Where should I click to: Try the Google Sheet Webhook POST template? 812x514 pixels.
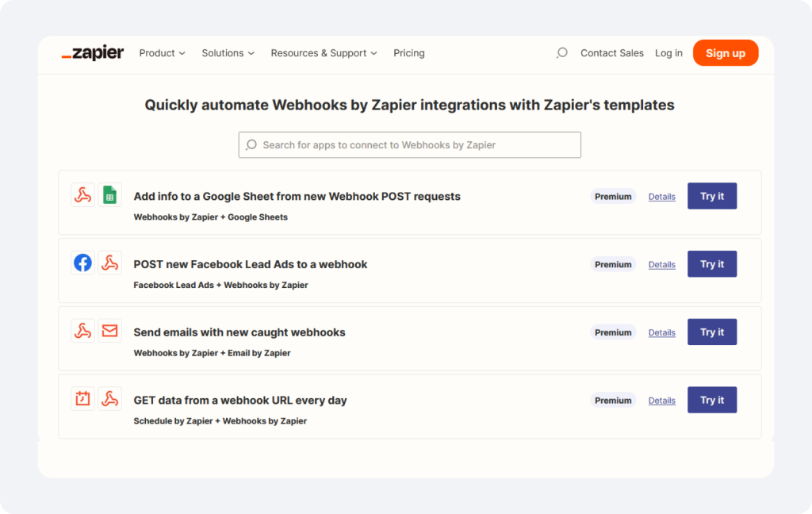[x=712, y=196]
